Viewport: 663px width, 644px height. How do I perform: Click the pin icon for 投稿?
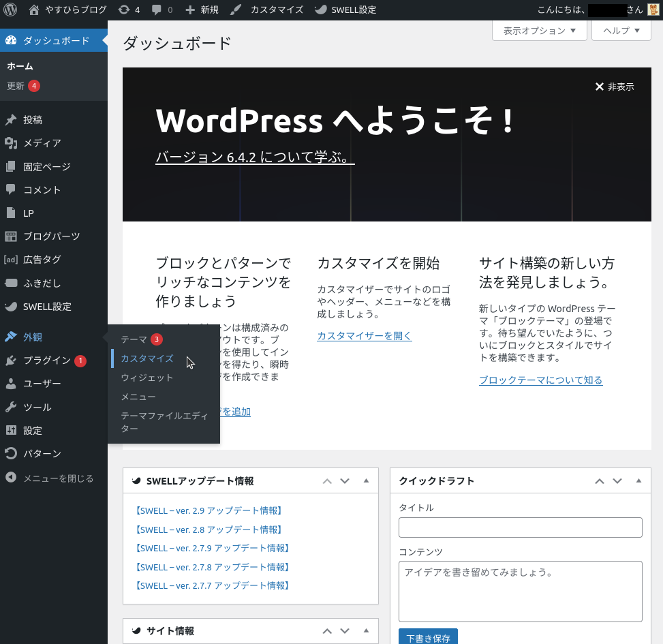coord(11,120)
